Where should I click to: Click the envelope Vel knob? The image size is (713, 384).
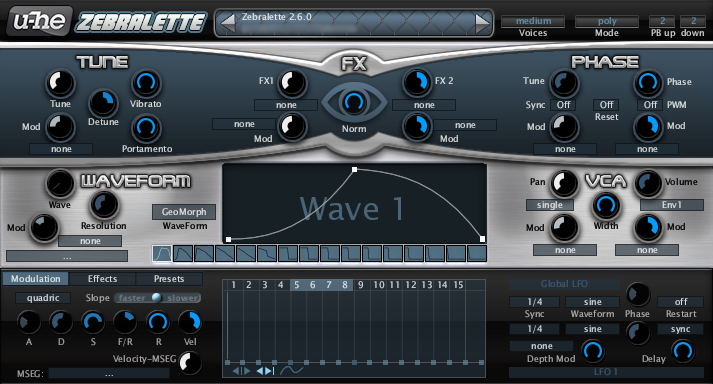pyautogui.click(x=190, y=322)
